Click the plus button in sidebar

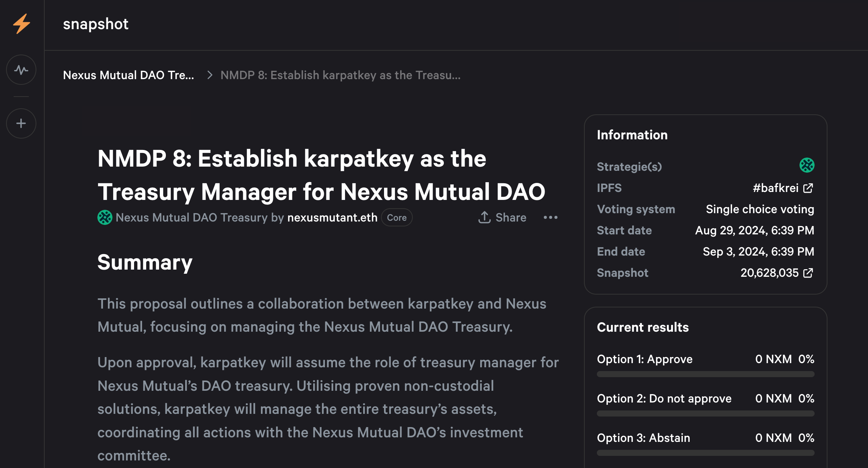[x=21, y=123]
